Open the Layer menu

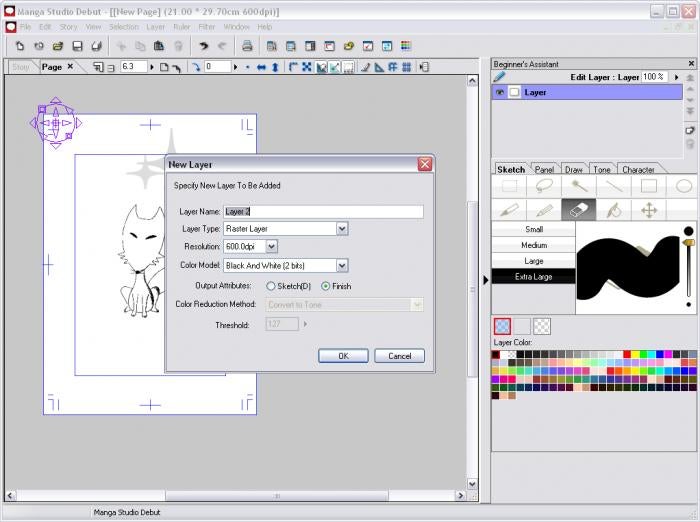pyautogui.click(x=155, y=27)
